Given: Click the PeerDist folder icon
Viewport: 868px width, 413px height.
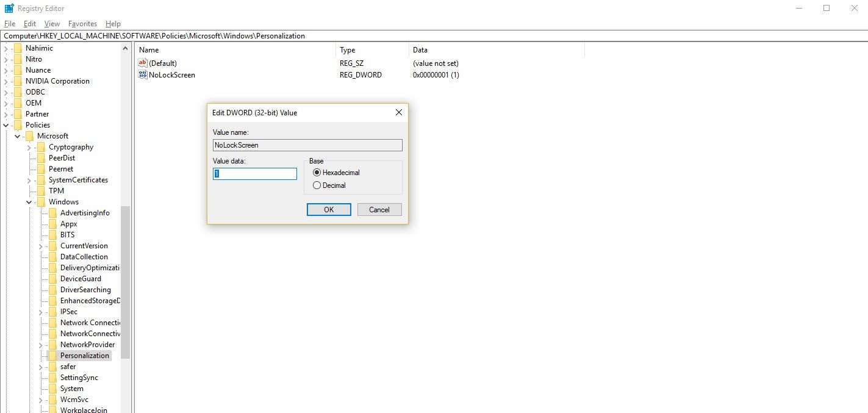Looking at the screenshot, I should coord(41,158).
